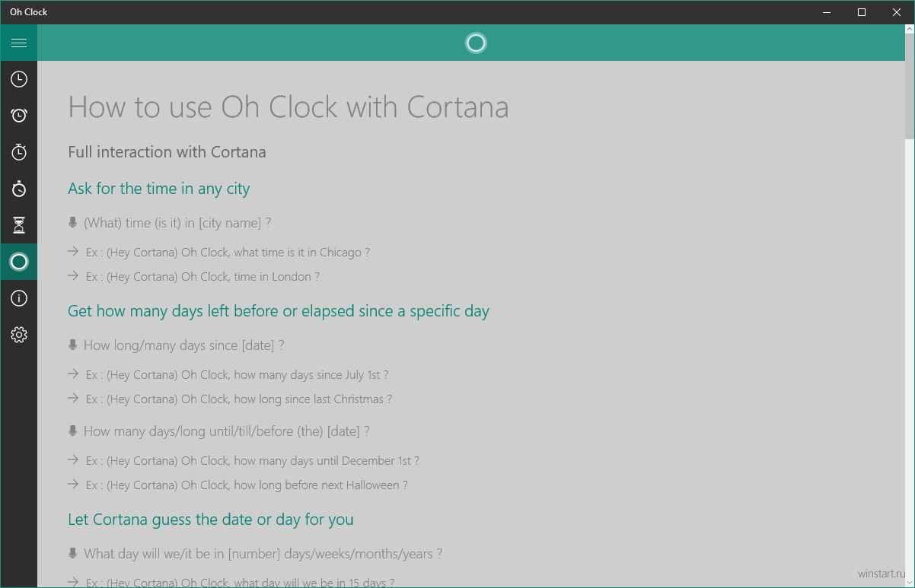Image resolution: width=915 pixels, height=588 pixels.
Task: Open the hamburger menu
Action: coord(19,43)
